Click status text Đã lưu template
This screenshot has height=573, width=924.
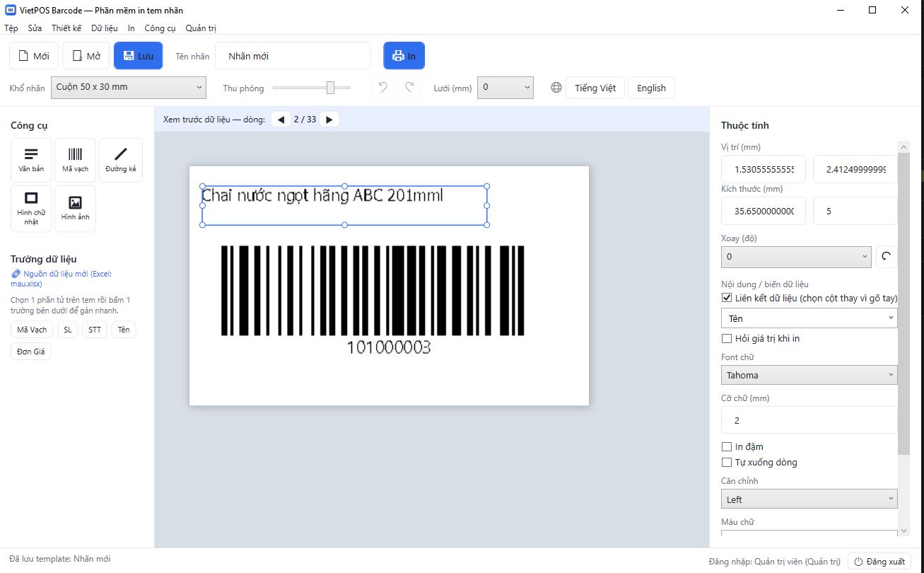(60, 559)
